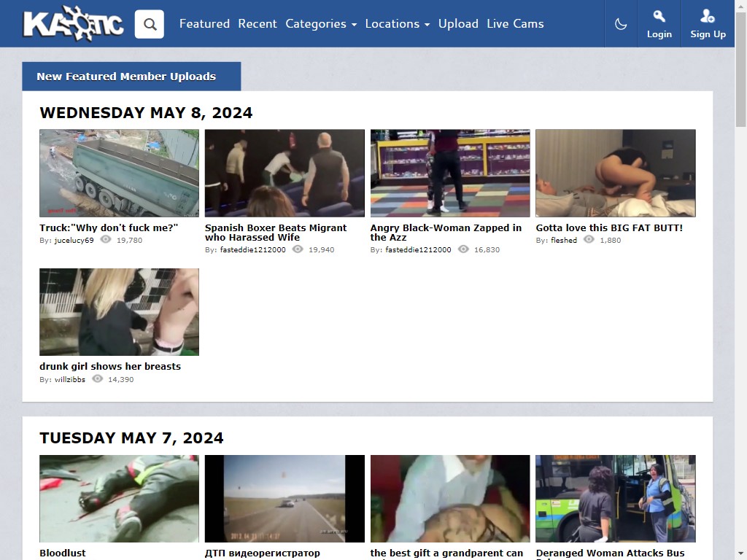Click the eye icon beside 1,880 views
747x560 pixels.
coord(589,239)
